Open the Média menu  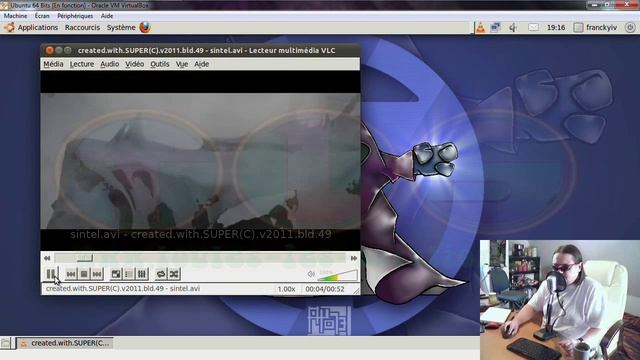coord(53,64)
